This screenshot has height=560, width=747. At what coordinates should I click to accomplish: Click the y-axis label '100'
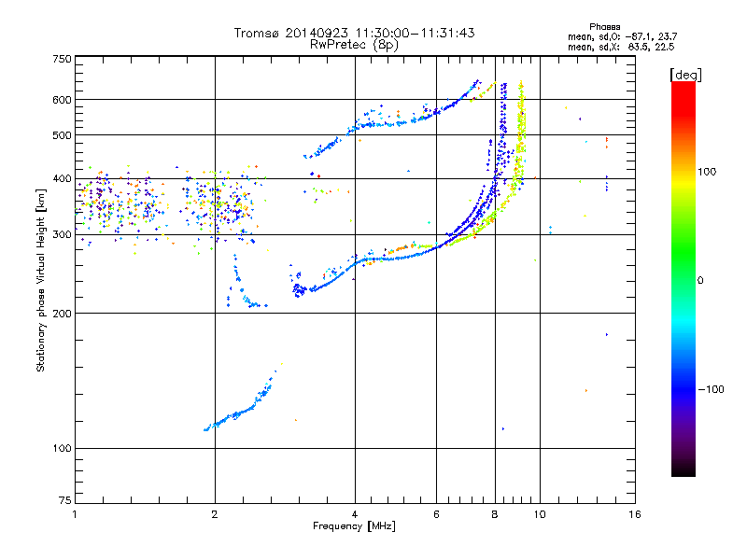(62, 449)
